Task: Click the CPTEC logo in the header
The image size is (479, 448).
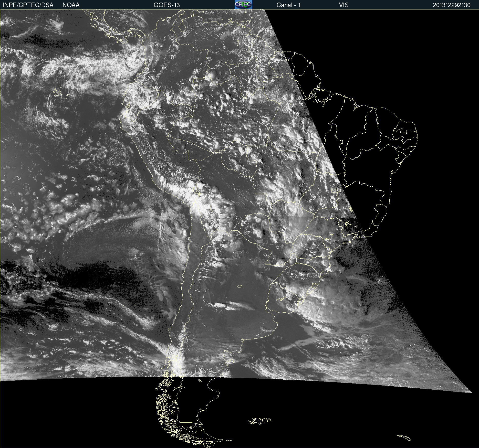Action: pos(243,5)
